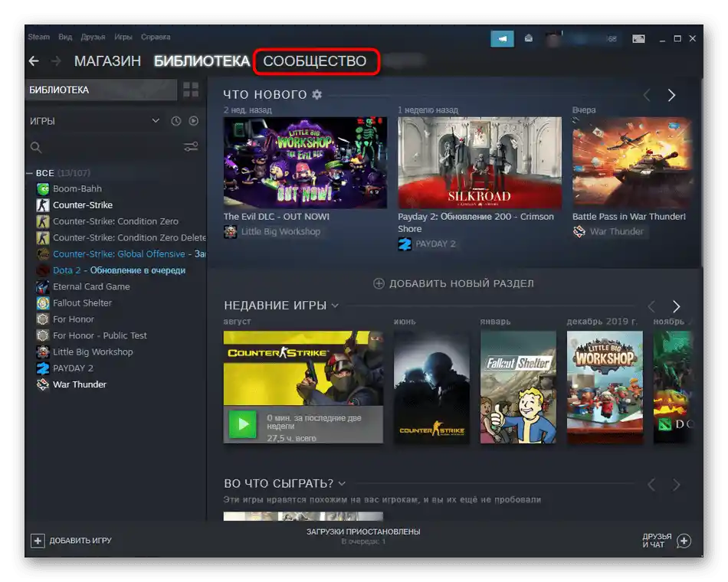Image resolution: width=728 pixels, height=582 pixels.
Task: Expand the Games filter dropdown
Action: coord(156,121)
